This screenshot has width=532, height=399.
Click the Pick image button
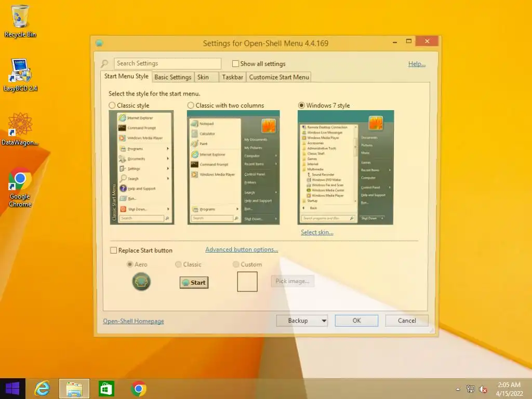292,281
